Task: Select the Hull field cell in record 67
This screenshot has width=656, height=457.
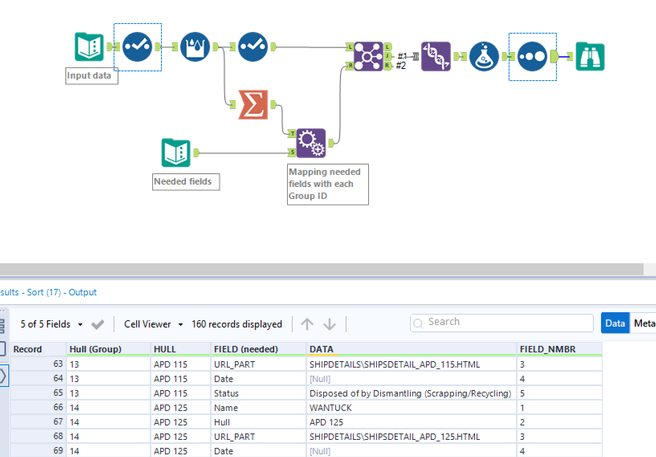Action: click(x=258, y=422)
